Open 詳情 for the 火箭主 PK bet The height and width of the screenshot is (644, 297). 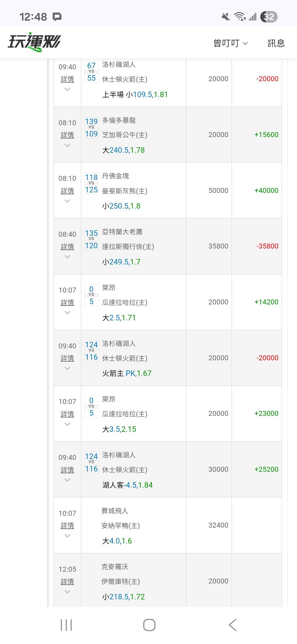pos(67,358)
